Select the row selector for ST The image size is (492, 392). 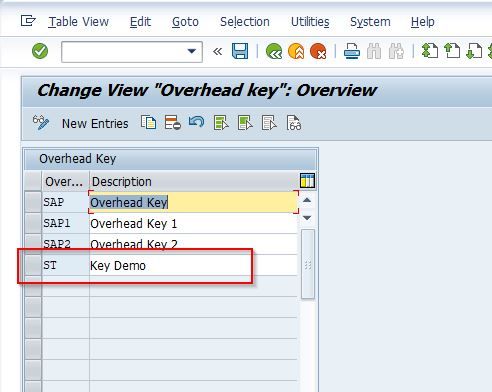tap(33, 265)
